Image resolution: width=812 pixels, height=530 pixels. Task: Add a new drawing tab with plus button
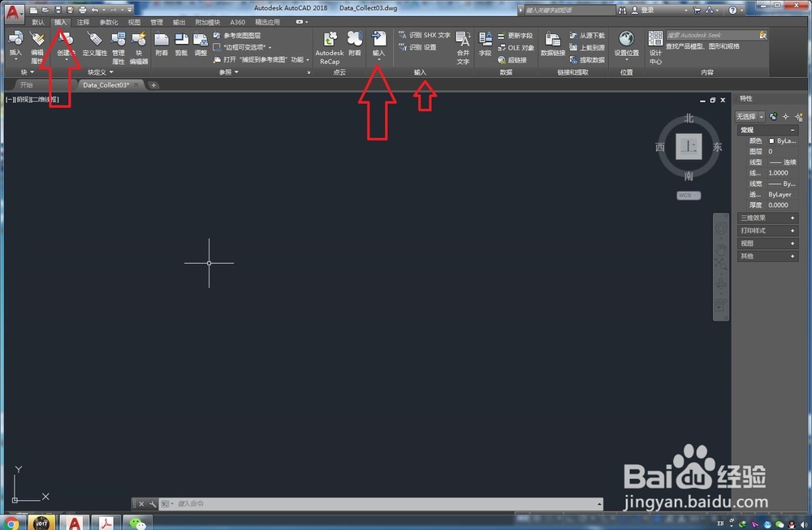[153, 85]
